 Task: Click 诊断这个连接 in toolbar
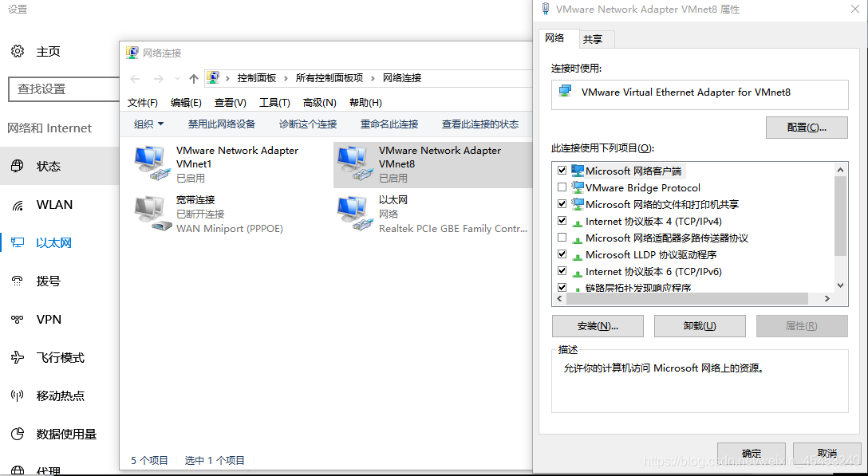(x=308, y=124)
